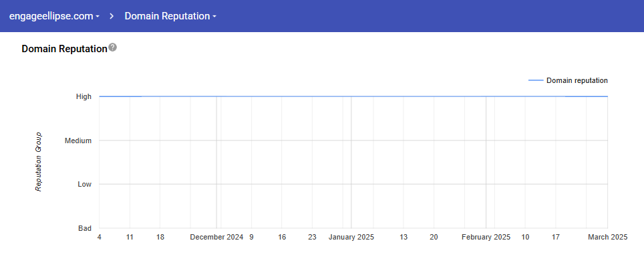Click the blue line swatch in chart legend

pyautogui.click(x=535, y=80)
